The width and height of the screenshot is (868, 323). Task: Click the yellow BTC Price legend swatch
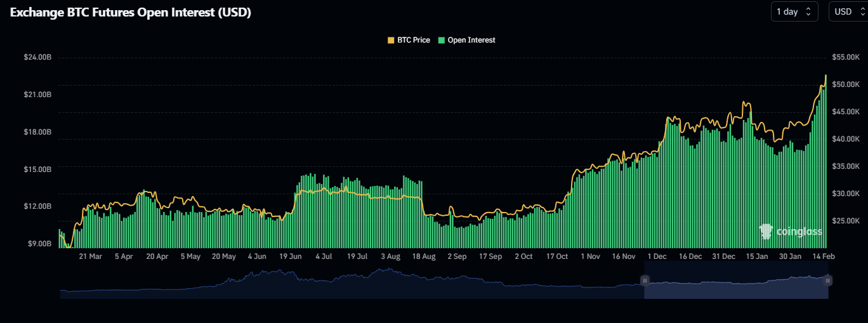[391, 40]
